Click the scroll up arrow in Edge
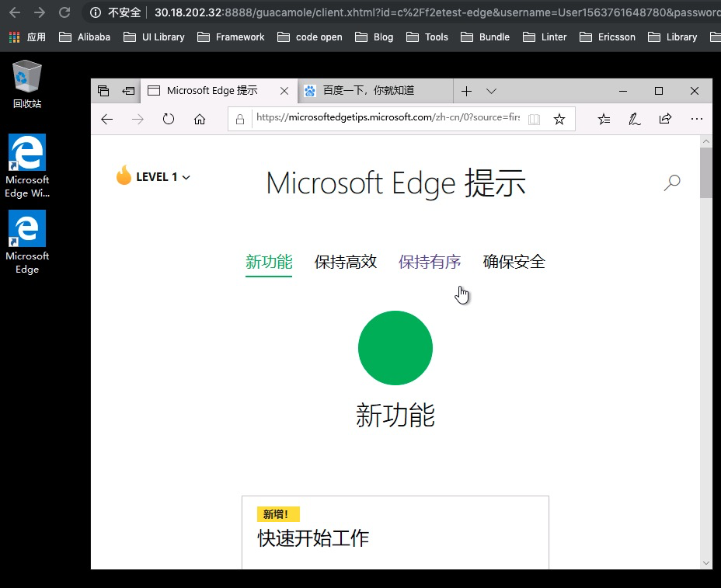This screenshot has height=588, width=721. point(705,141)
